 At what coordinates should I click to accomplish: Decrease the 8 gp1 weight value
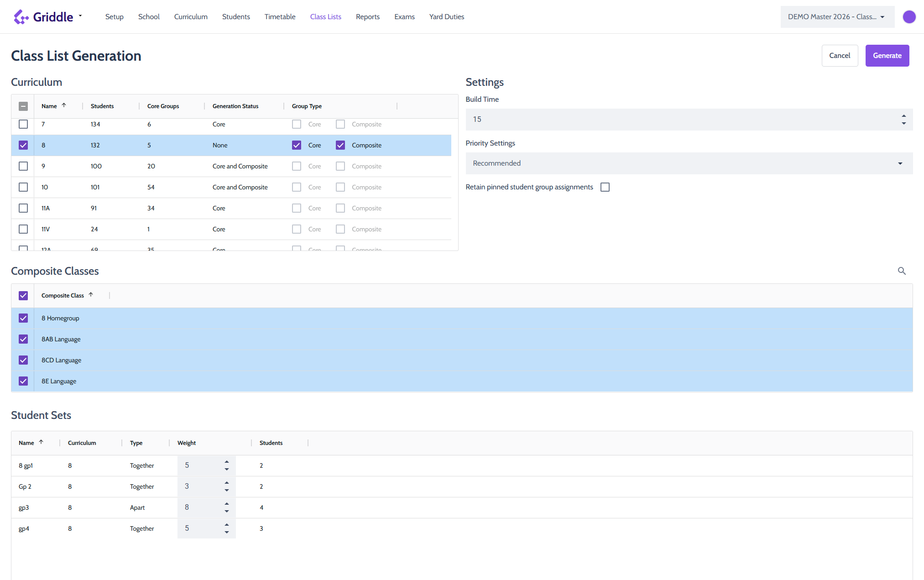tap(227, 470)
